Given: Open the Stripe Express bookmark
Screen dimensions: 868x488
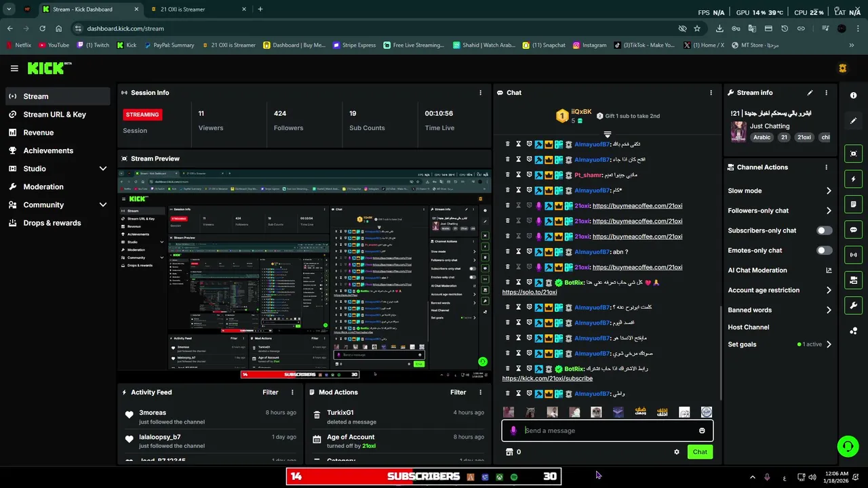Looking at the screenshot, I should tap(354, 45).
